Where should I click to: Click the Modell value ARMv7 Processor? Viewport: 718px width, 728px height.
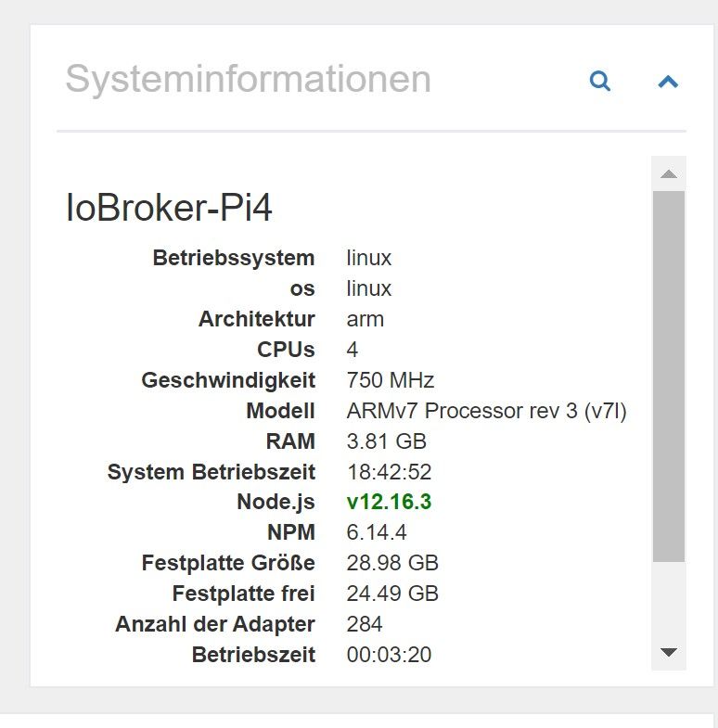click(486, 411)
